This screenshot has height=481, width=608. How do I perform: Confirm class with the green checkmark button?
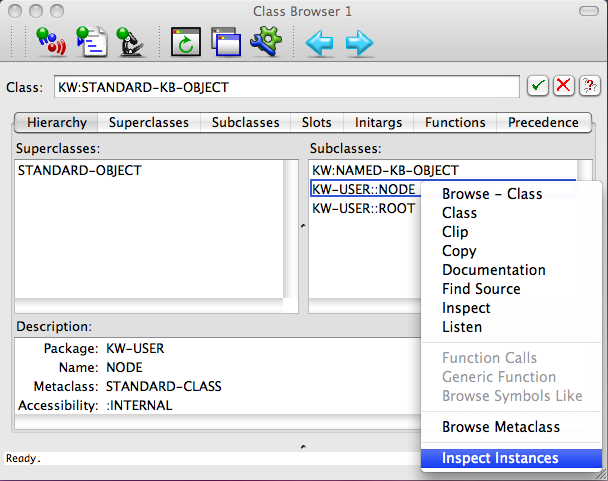point(538,86)
